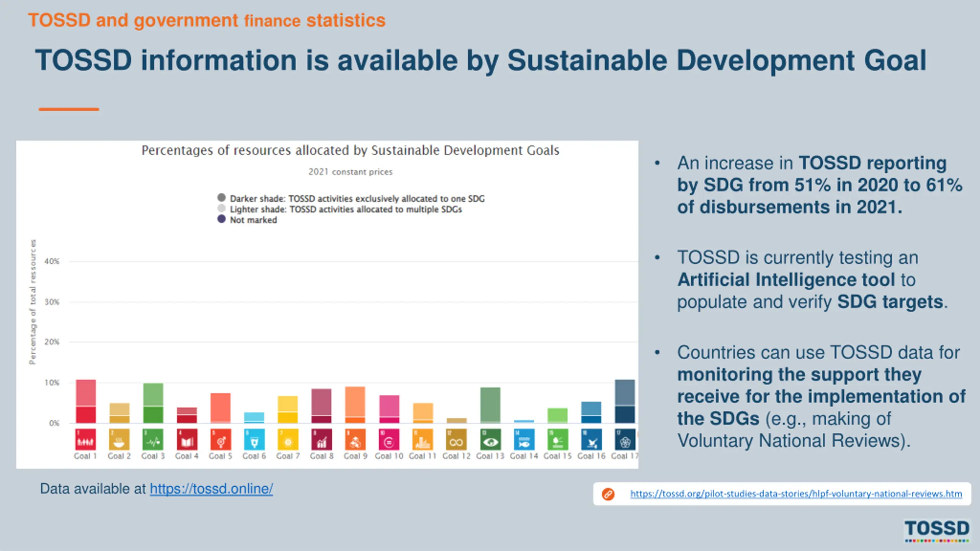Select the Goal 9 orange bar
Viewport: 980px width, 551px height.
point(355,405)
